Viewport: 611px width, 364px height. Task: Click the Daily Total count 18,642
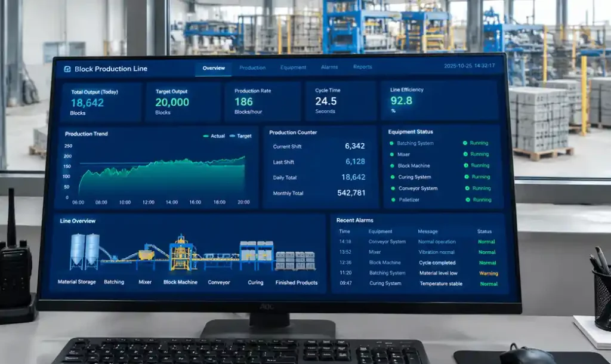[x=353, y=177]
